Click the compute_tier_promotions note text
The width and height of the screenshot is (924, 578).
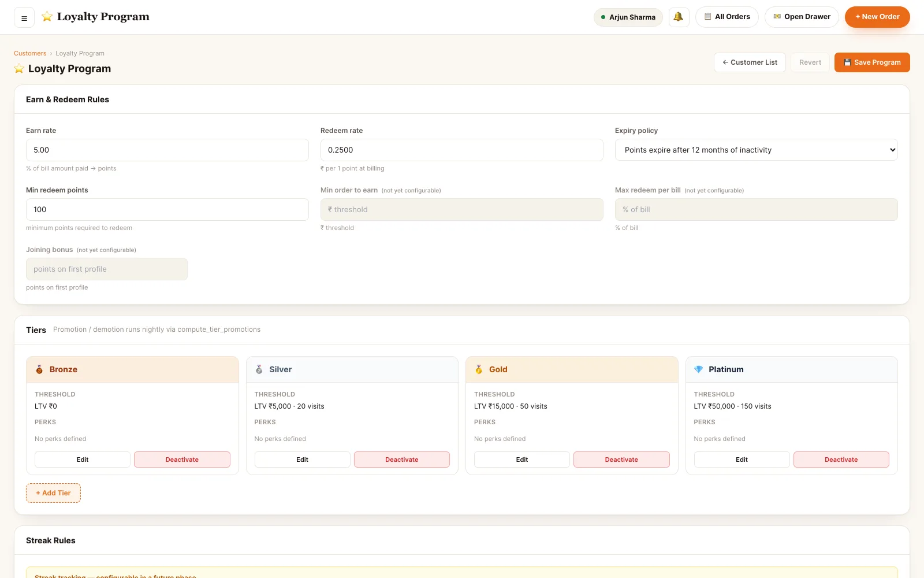tap(157, 329)
